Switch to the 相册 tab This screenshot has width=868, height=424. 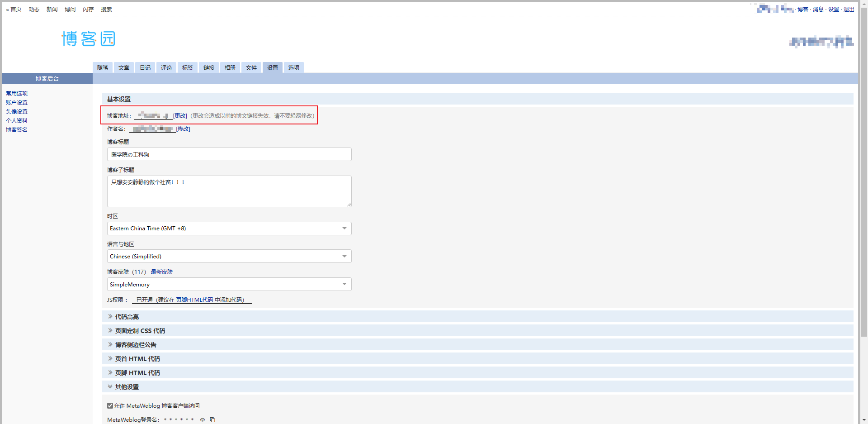pyautogui.click(x=230, y=68)
